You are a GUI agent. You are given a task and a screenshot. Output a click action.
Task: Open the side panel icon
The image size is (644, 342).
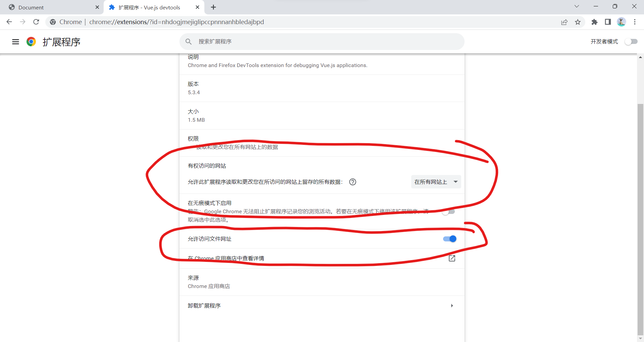(x=608, y=22)
